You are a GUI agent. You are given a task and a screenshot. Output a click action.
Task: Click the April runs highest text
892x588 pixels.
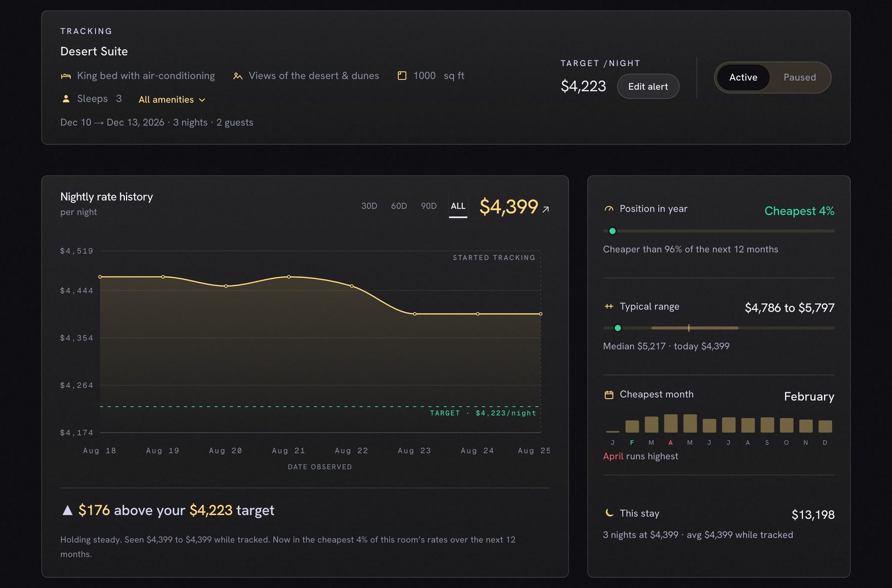(x=641, y=456)
